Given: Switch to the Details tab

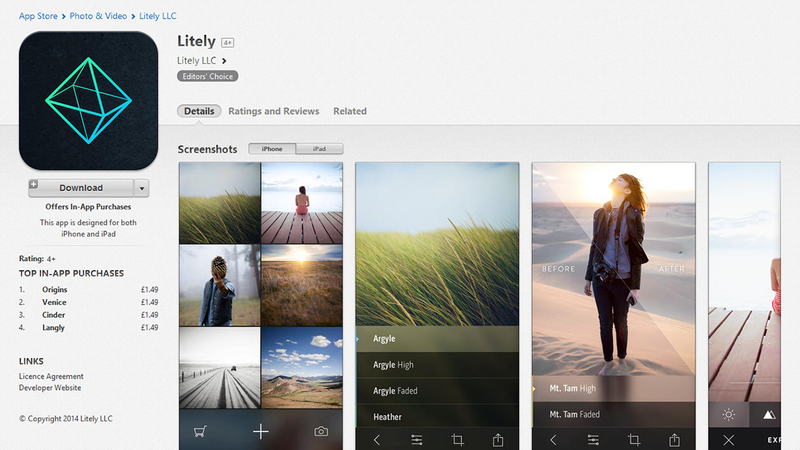Looking at the screenshot, I should pos(199,111).
